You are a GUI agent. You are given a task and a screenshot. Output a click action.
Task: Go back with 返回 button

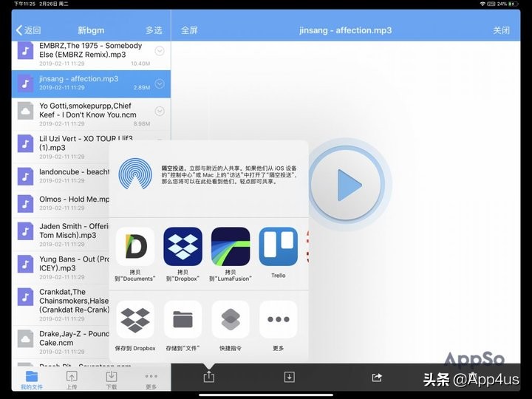point(29,30)
